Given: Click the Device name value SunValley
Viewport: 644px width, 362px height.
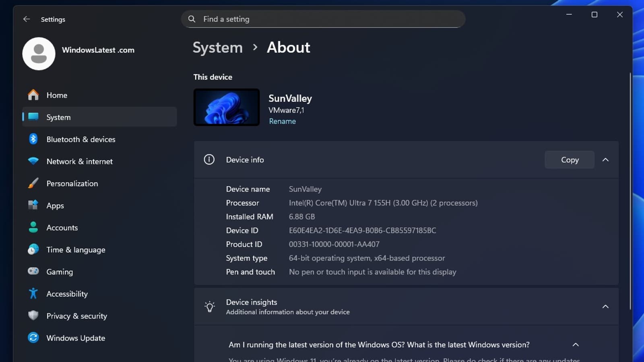Looking at the screenshot, I should (305, 189).
